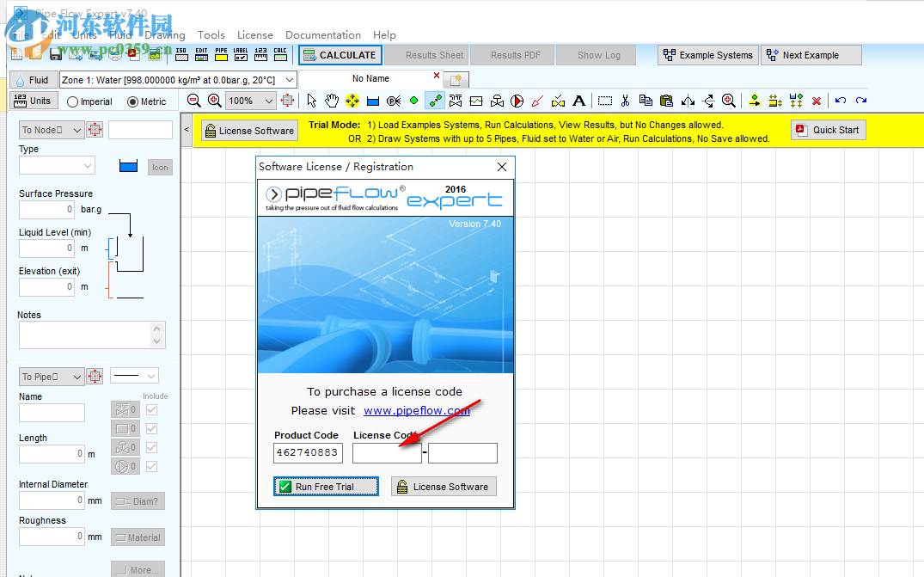Click the undo arrow icon
The width and height of the screenshot is (924, 577).
click(840, 101)
